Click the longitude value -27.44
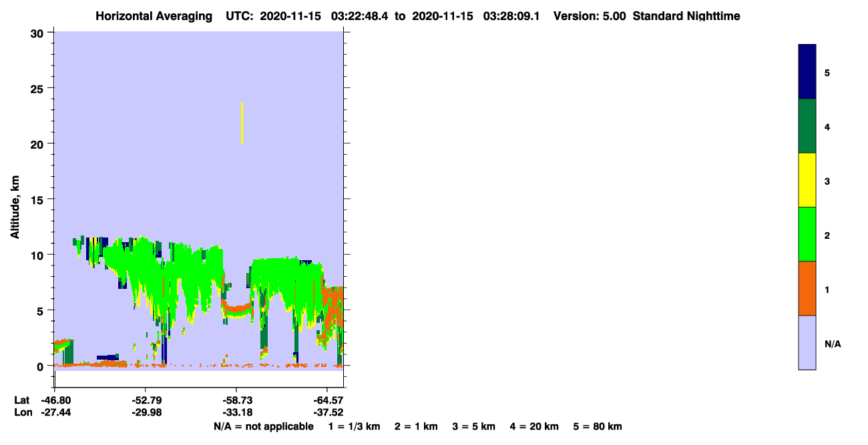 [55, 412]
